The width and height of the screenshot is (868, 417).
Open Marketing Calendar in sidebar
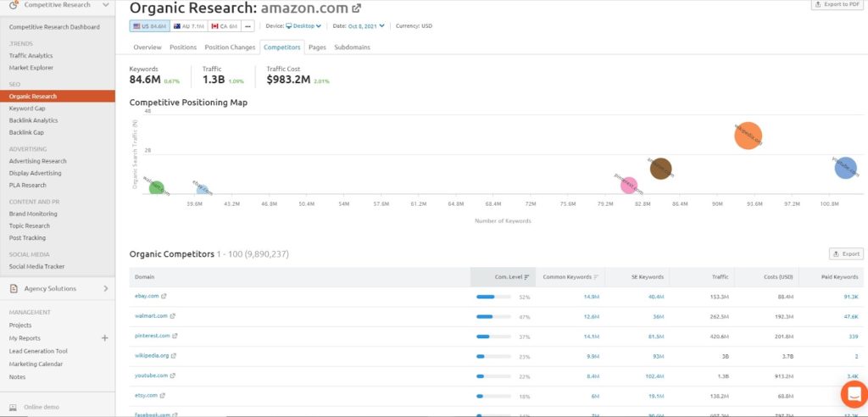click(x=36, y=364)
